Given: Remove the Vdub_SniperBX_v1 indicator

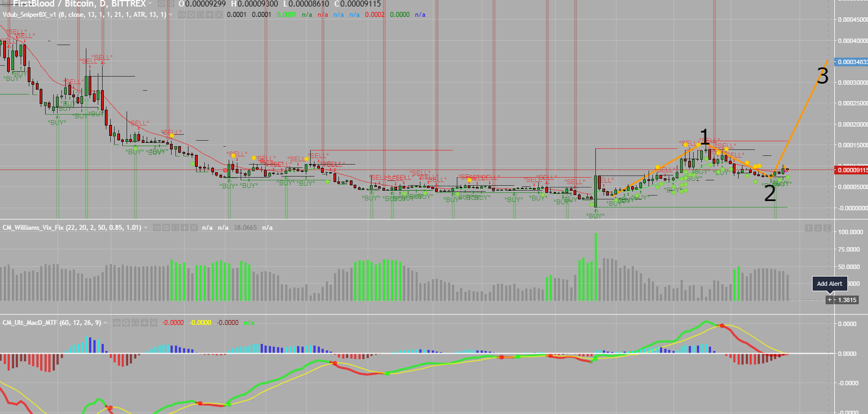Looking at the screenshot, I should tap(218, 15).
